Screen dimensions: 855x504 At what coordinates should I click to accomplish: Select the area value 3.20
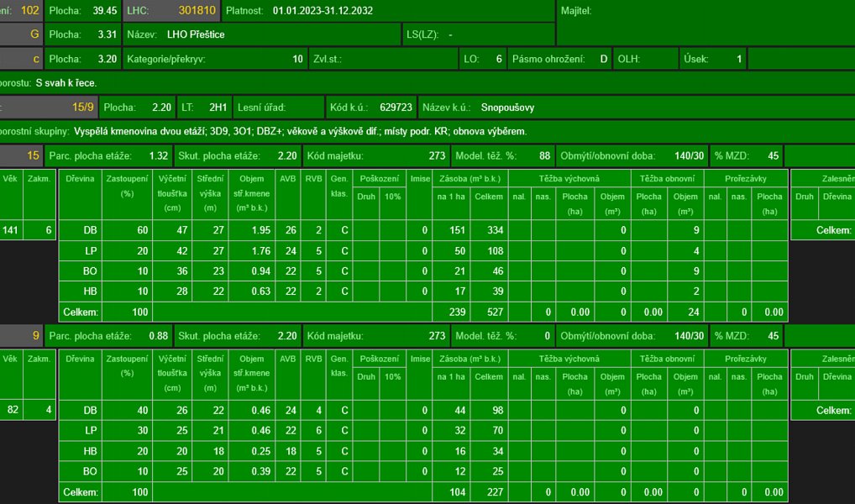click(x=108, y=59)
